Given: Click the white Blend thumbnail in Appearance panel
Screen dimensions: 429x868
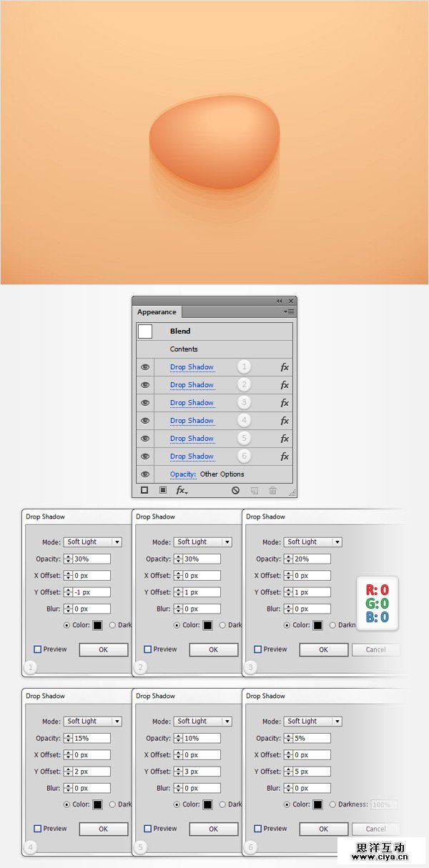Looking at the screenshot, I should [145, 331].
